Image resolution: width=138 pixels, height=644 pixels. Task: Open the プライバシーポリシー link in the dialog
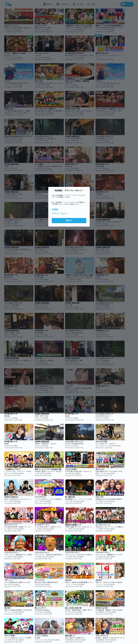60,213
